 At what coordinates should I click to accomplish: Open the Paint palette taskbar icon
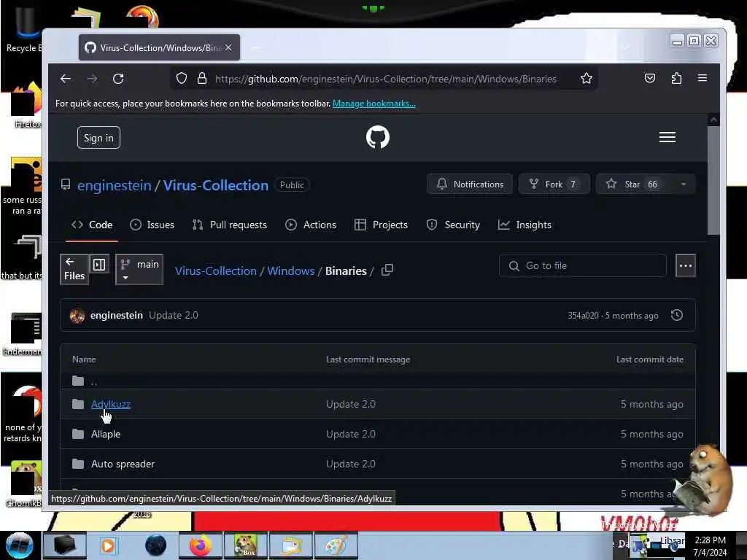coord(336,545)
